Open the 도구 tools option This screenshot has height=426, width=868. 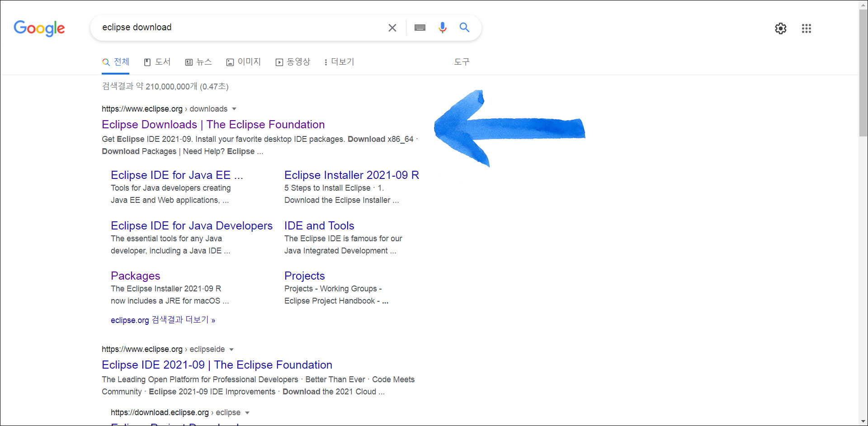462,62
